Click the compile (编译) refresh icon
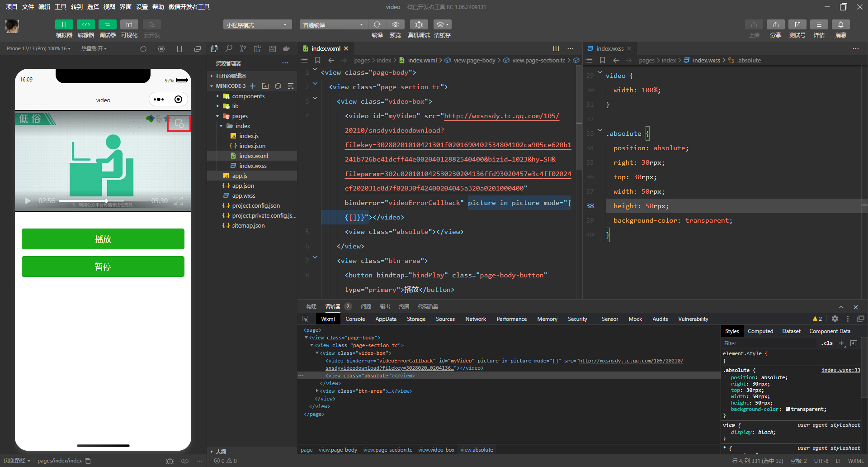This screenshot has width=868, height=467. coord(377,24)
